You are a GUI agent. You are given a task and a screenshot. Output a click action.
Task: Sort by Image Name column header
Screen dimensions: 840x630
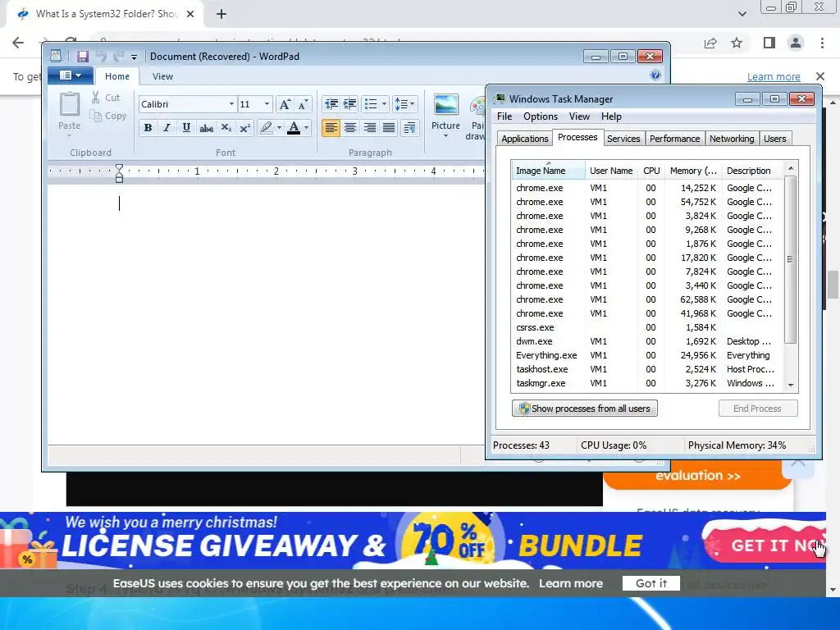pyautogui.click(x=548, y=171)
